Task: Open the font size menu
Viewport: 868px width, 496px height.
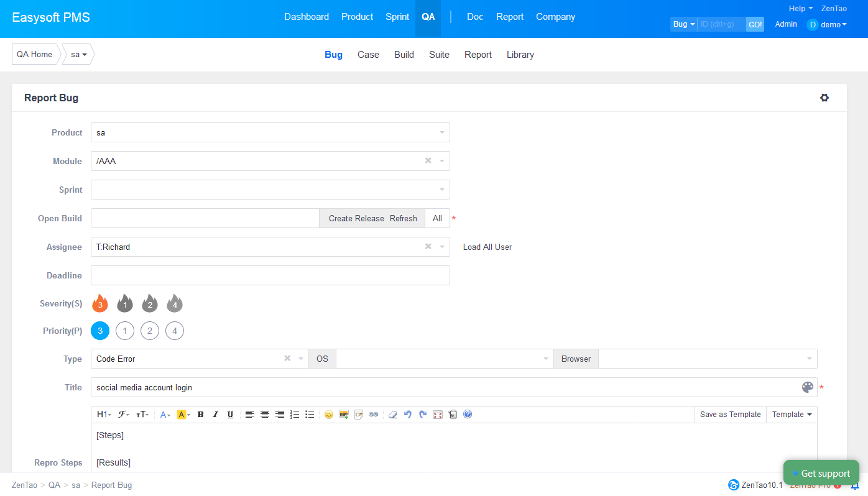Action: click(142, 415)
